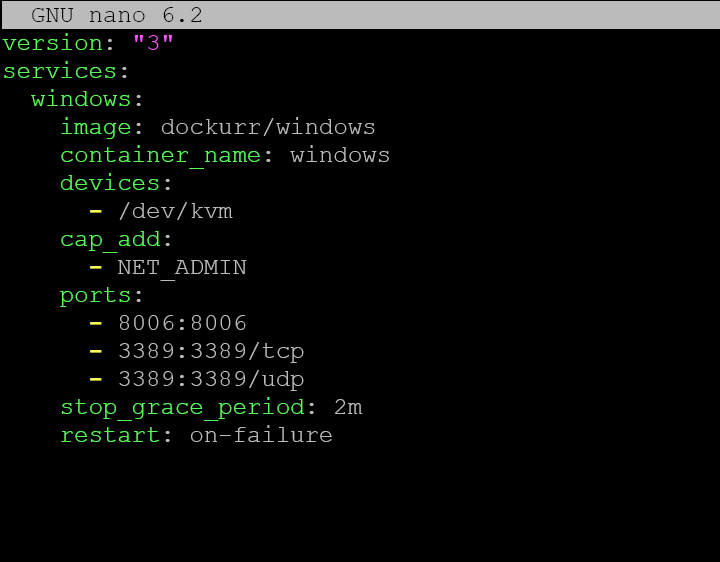Click the 8006:8006 port mapping

coord(182,323)
